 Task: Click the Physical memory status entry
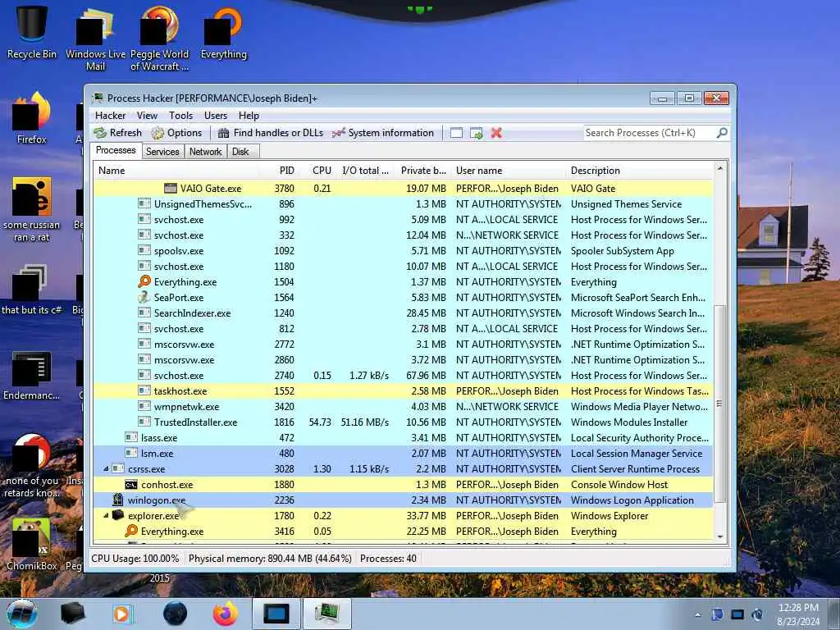270,558
